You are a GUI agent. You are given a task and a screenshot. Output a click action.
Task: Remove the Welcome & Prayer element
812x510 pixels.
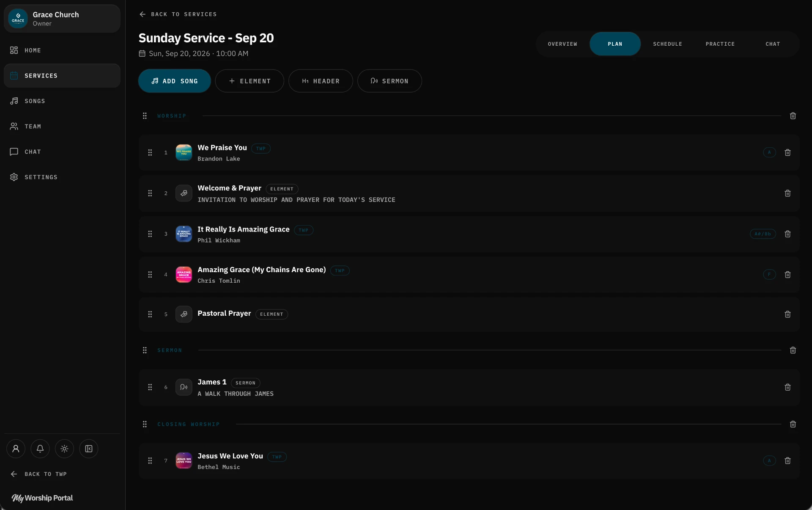[x=787, y=193]
